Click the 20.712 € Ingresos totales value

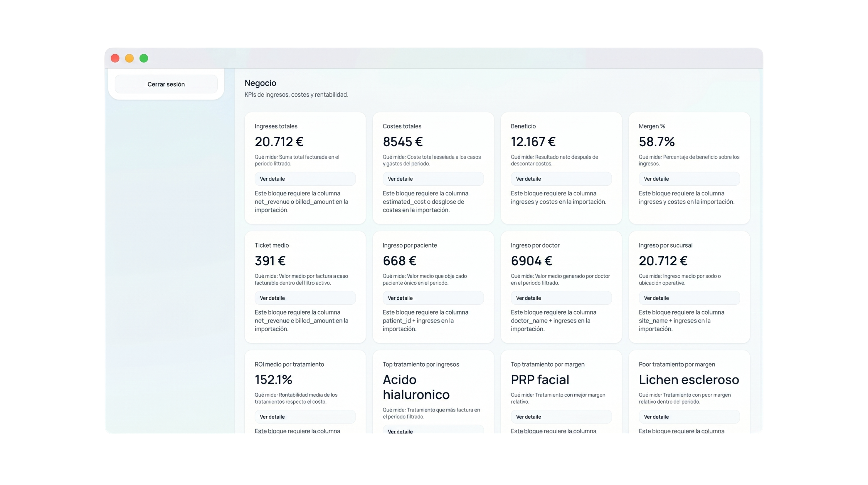click(279, 142)
